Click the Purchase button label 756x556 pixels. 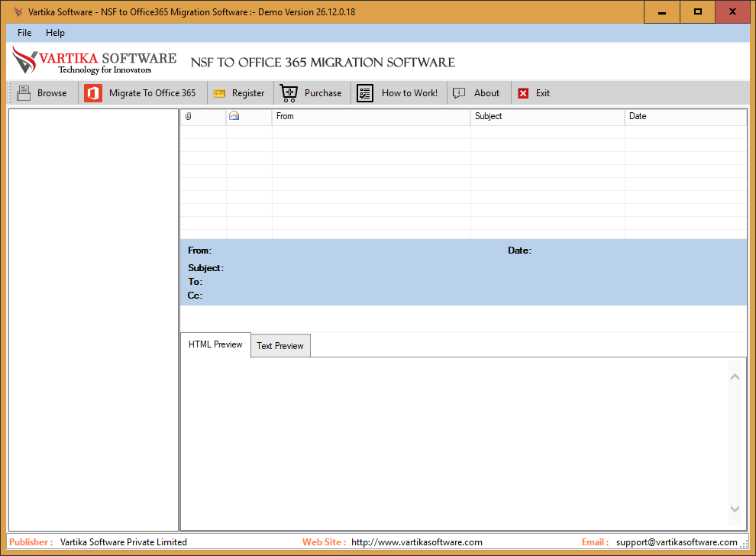pyautogui.click(x=323, y=93)
